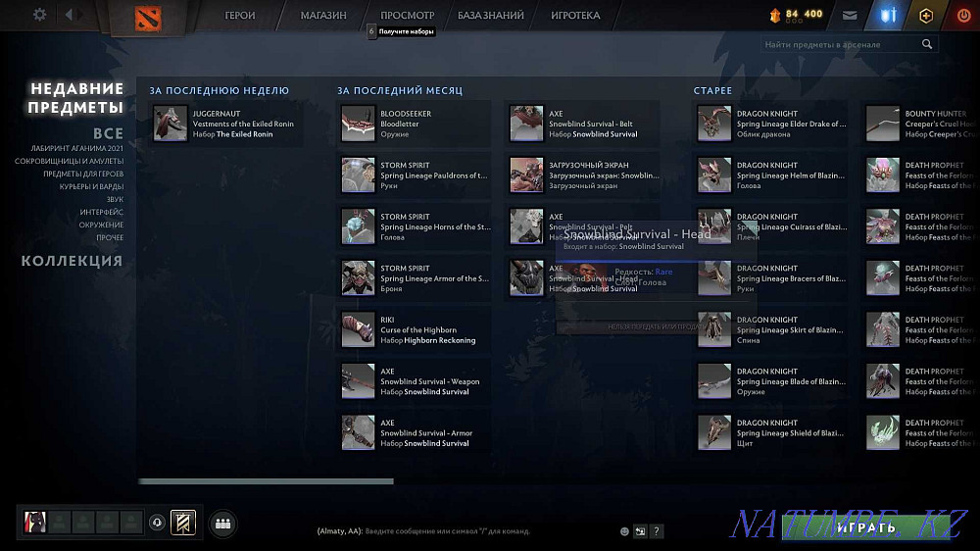980x551 pixels.
Task: Switch to the МАГАЗИН tab
Action: coord(323,16)
